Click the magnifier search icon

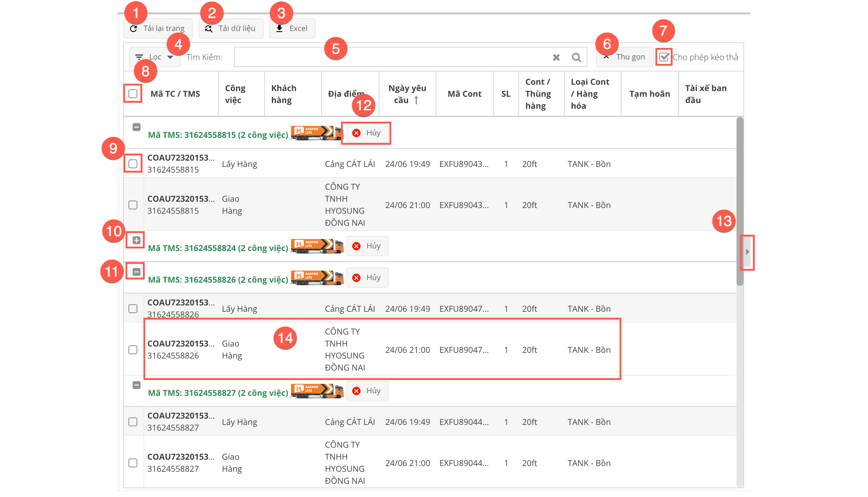click(576, 57)
